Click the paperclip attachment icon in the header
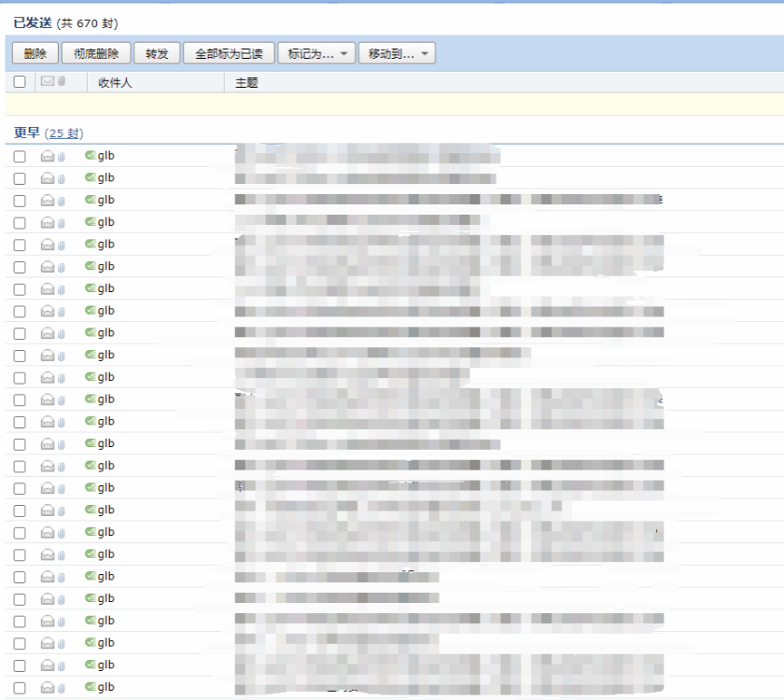Image resolution: width=784 pixels, height=700 pixels. click(x=62, y=82)
